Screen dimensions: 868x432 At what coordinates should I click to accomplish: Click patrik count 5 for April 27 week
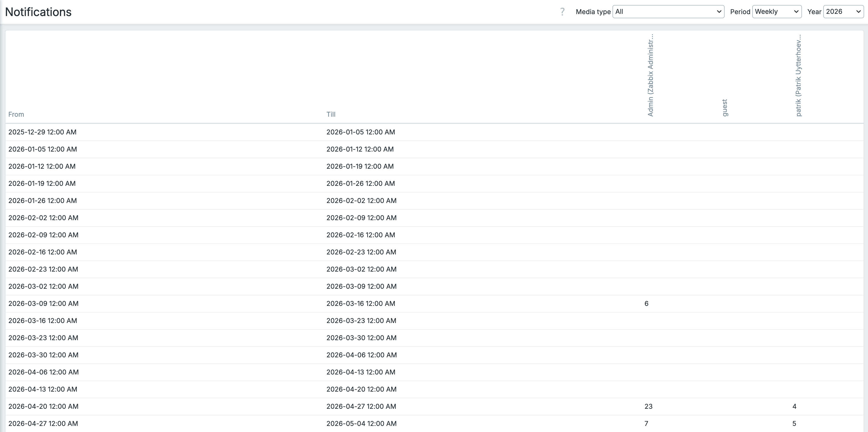click(794, 424)
